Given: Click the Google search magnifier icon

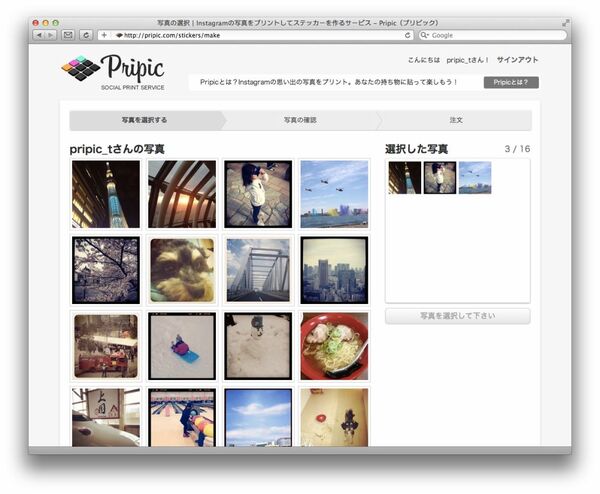Looking at the screenshot, I should coord(424,35).
